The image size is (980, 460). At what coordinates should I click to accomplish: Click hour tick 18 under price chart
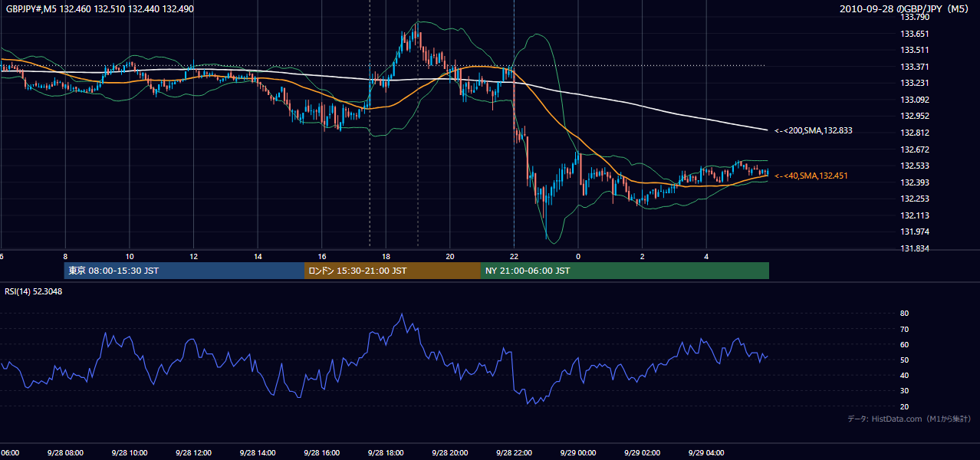[386, 257]
